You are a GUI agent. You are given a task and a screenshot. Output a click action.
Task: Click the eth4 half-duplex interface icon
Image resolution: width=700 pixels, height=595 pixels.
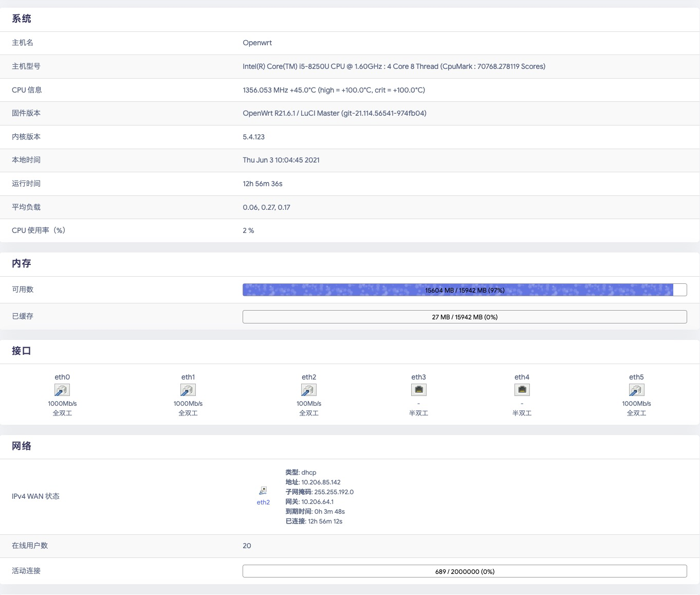coord(522,390)
